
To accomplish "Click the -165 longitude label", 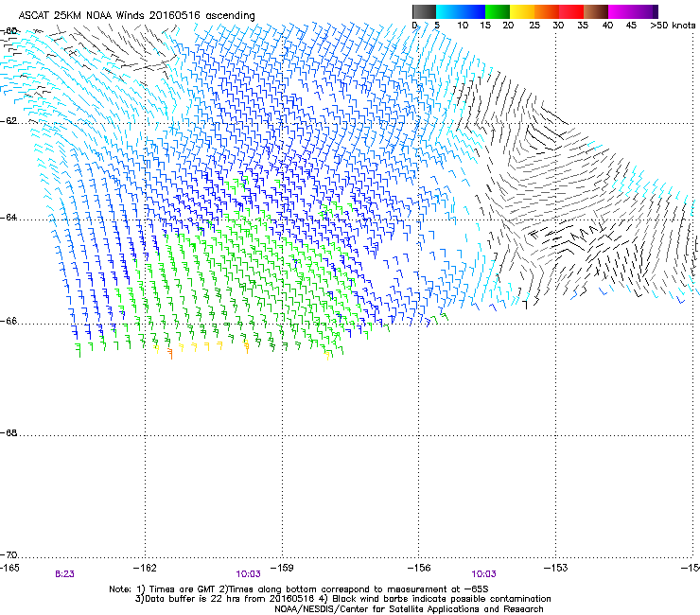I will pos(9,568).
